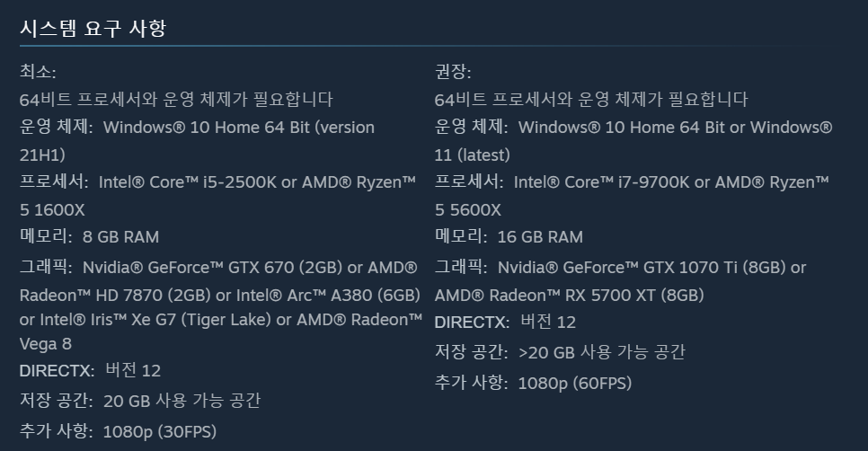Select recommended '64비트 프로세서와 운영 체제가 필요합니다' line
This screenshot has height=451, width=868.
coord(591,100)
